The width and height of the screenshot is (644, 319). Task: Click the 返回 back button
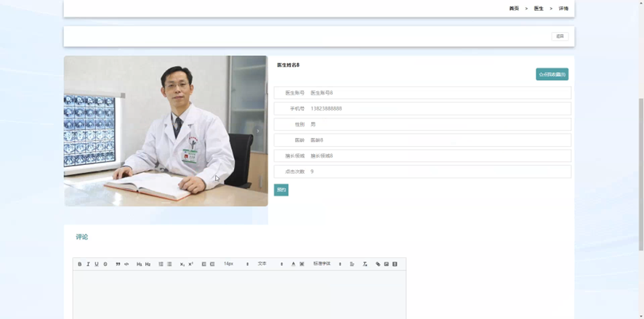click(x=560, y=36)
